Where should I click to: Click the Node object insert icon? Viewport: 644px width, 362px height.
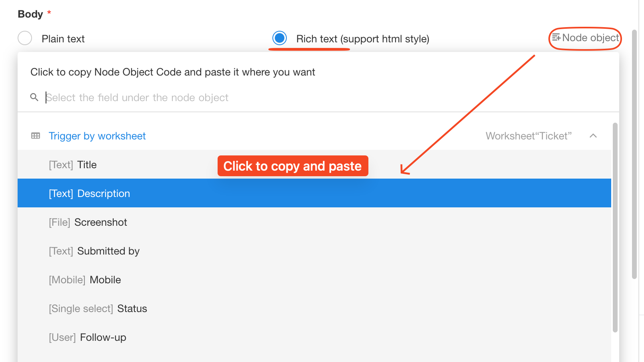pyautogui.click(x=556, y=38)
